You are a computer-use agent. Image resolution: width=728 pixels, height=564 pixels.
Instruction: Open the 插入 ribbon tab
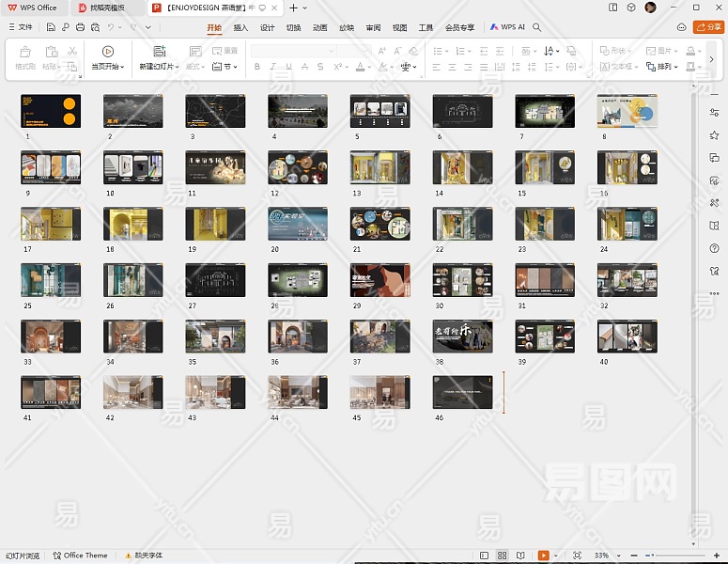pyautogui.click(x=240, y=28)
